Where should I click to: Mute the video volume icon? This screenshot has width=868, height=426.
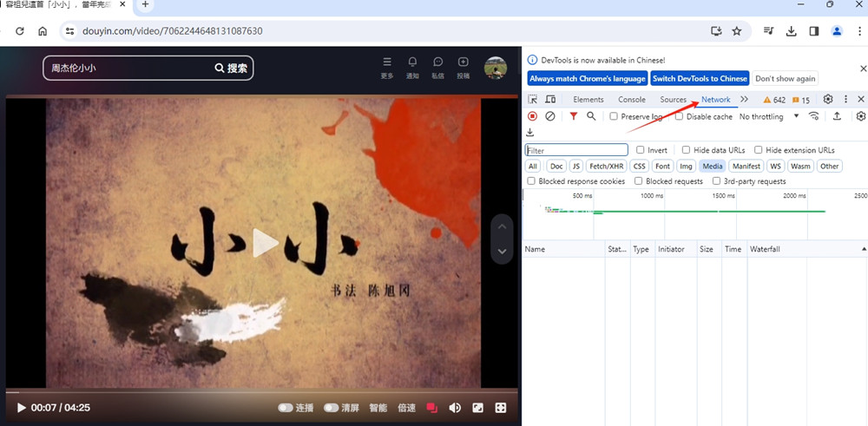click(x=455, y=408)
